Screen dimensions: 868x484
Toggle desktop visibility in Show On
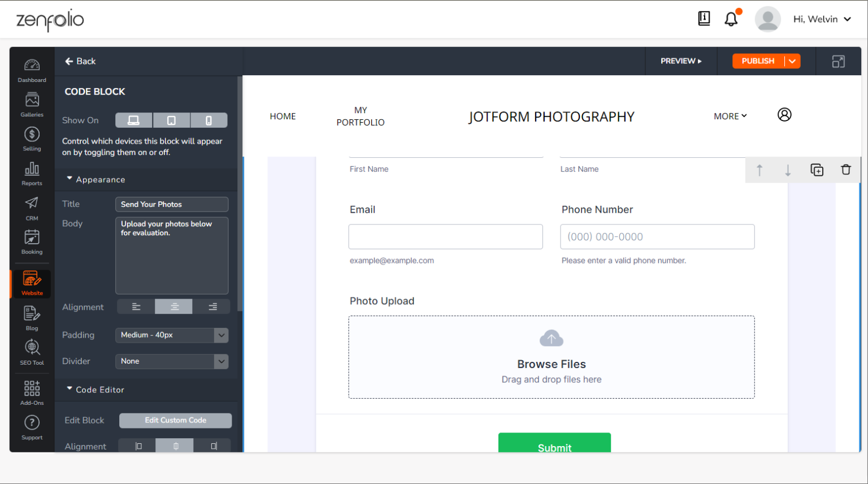[x=133, y=120]
